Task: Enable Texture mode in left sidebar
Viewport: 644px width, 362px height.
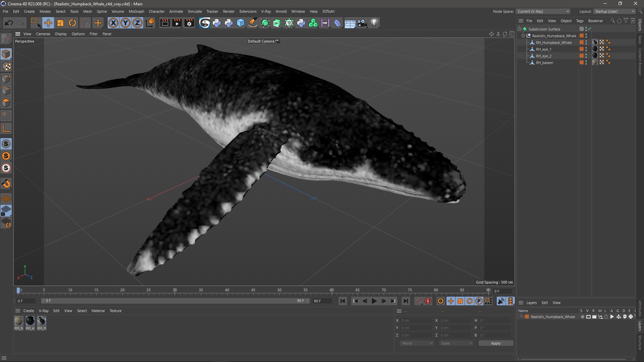Action: pos(6,66)
